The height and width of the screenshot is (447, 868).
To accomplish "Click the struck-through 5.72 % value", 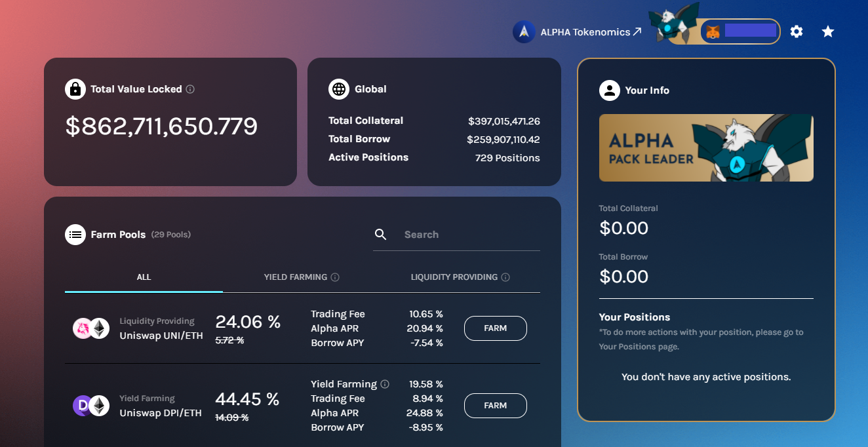I will 229,340.
